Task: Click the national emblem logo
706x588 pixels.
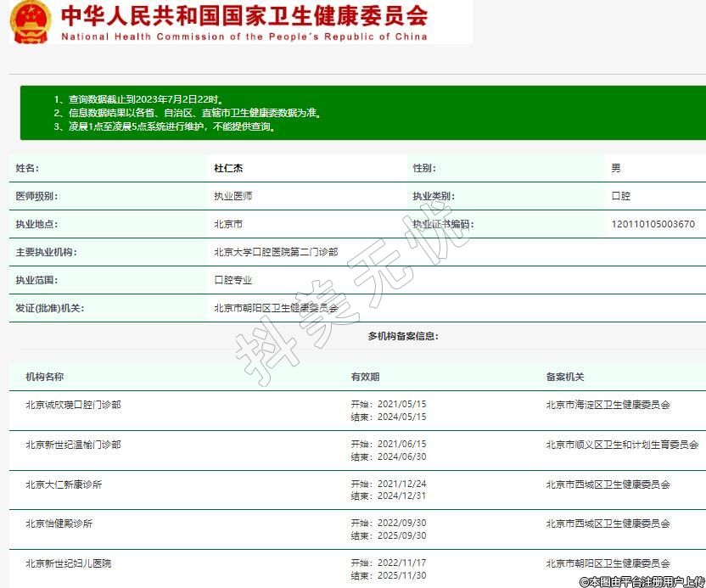Action: click(31, 22)
